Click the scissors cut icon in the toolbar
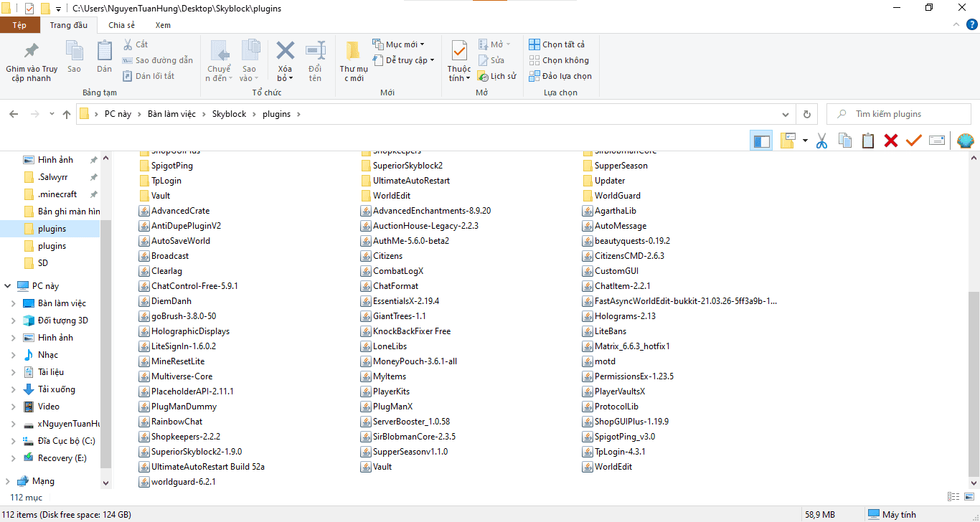Image resolution: width=980 pixels, height=522 pixels. click(x=822, y=141)
